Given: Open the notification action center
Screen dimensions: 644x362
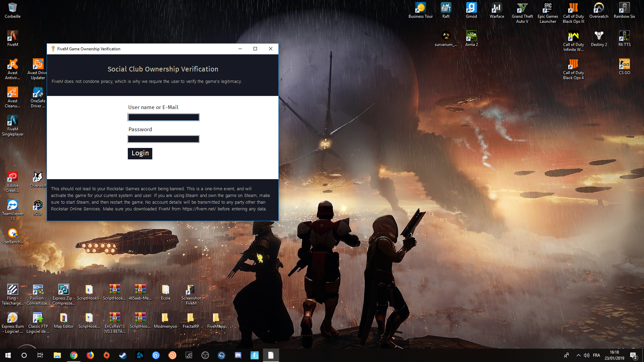Looking at the screenshot, I should pyautogui.click(x=633, y=356).
